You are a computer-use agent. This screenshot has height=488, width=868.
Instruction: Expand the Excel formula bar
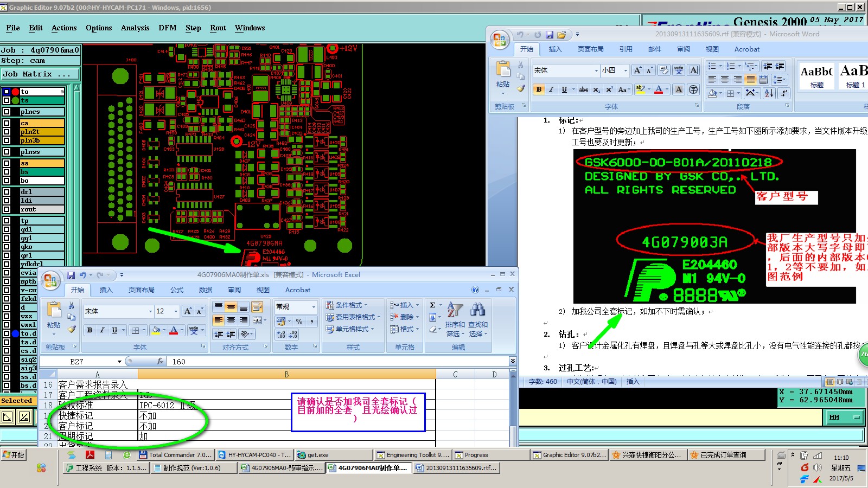click(513, 361)
